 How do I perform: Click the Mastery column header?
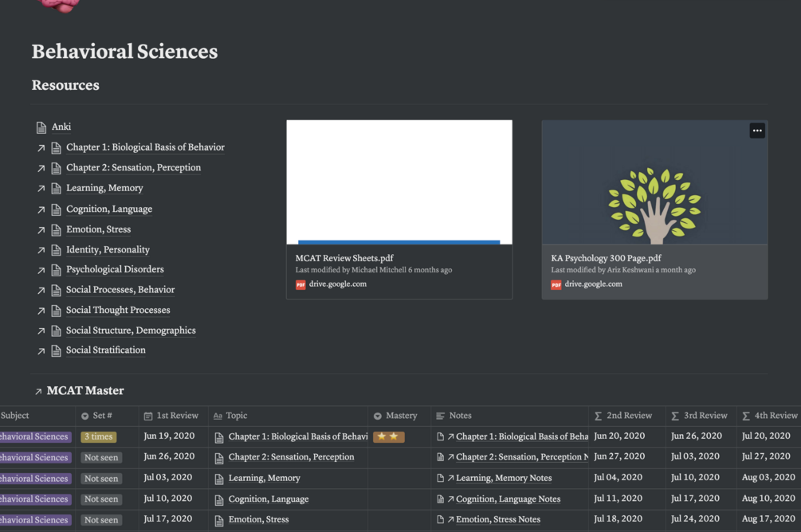[399, 416]
